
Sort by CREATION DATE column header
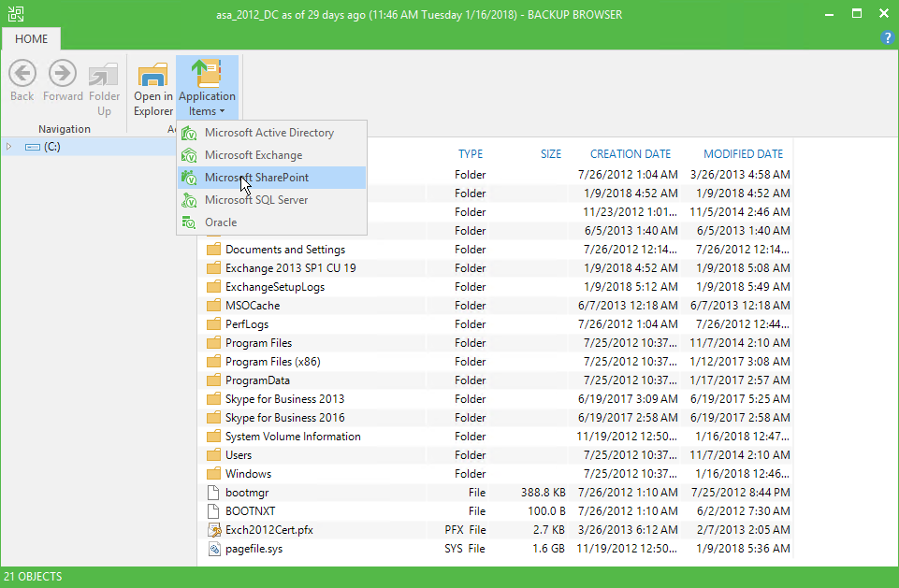pos(631,153)
